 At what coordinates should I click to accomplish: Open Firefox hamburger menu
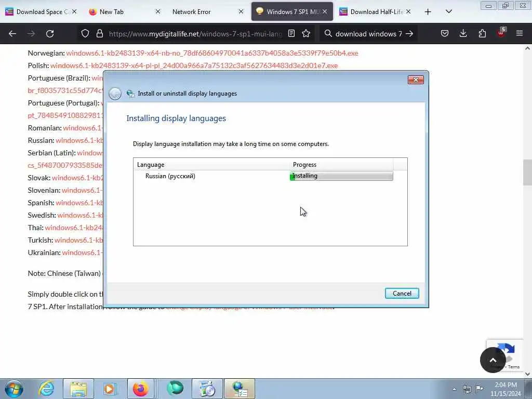click(520, 34)
